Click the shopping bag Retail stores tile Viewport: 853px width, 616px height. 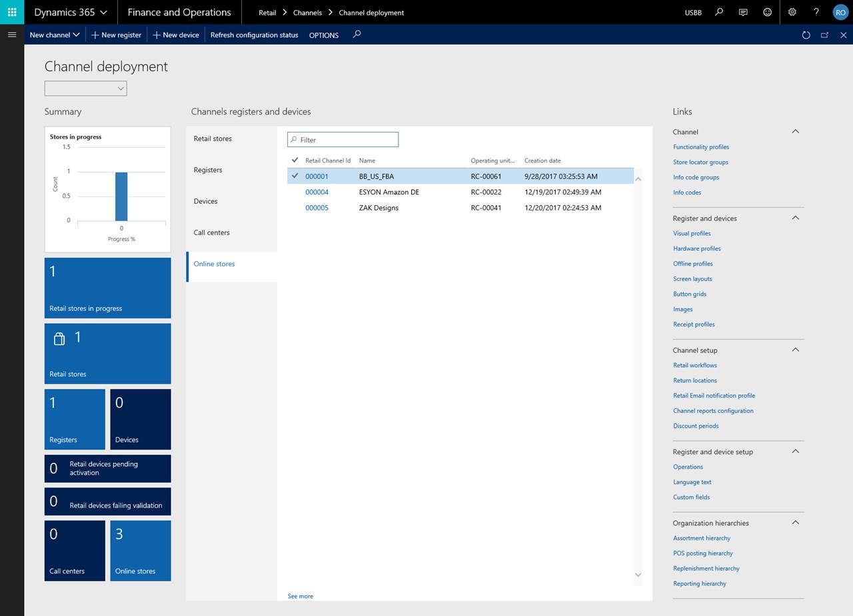pyautogui.click(x=107, y=354)
